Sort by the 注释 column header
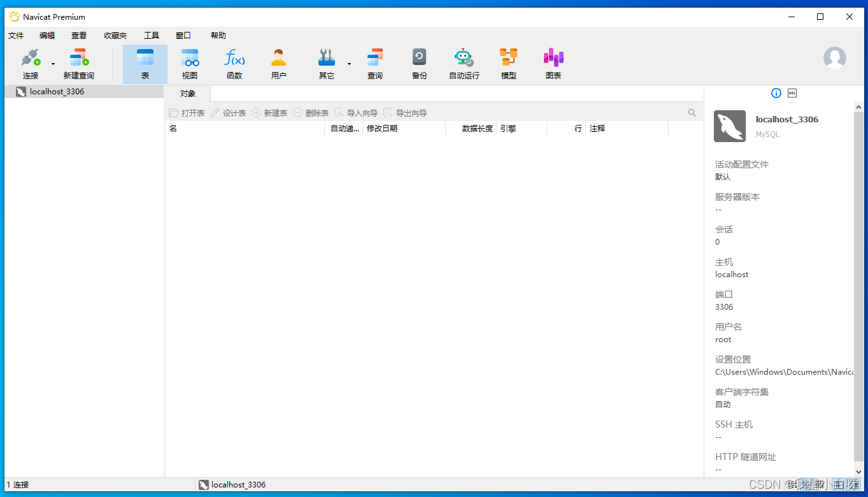The width and height of the screenshot is (868, 497). (x=627, y=129)
